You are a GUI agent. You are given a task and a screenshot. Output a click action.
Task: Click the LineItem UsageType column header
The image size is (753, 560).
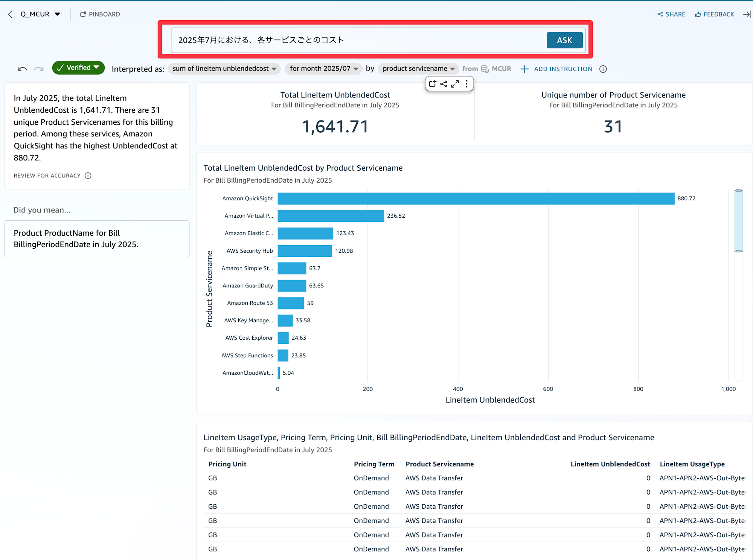click(x=692, y=464)
